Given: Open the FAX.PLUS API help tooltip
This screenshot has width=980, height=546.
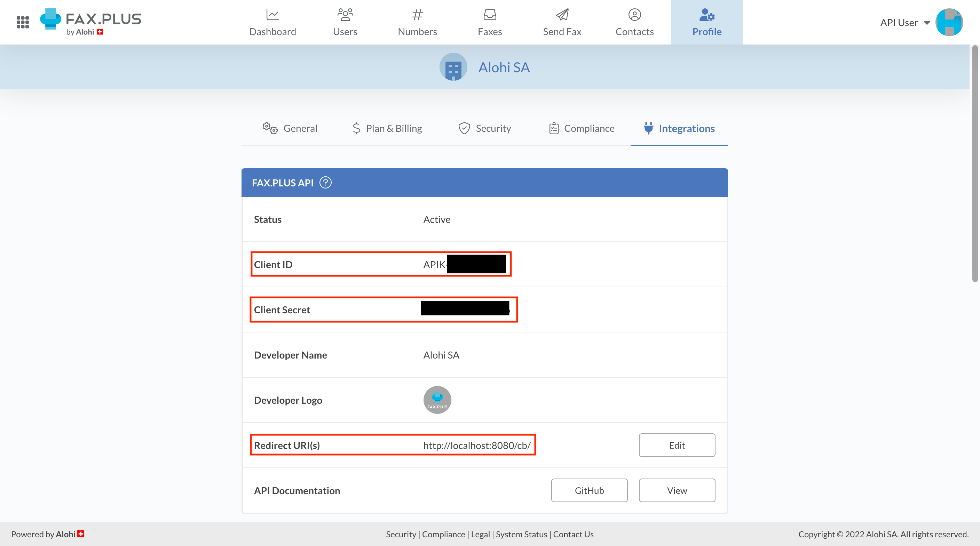Looking at the screenshot, I should pos(326,183).
